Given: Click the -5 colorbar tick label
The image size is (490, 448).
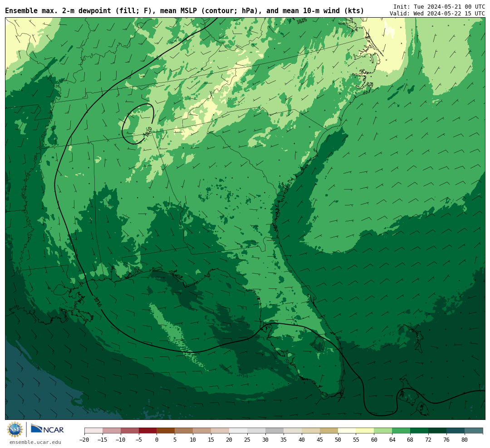Looking at the screenshot, I should tap(139, 440).
